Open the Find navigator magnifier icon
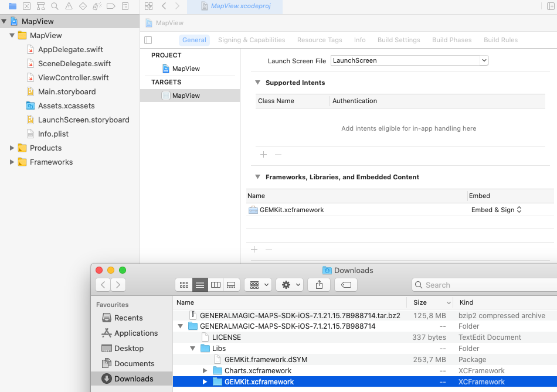Image resolution: width=557 pixels, height=392 pixels. (x=55, y=6)
